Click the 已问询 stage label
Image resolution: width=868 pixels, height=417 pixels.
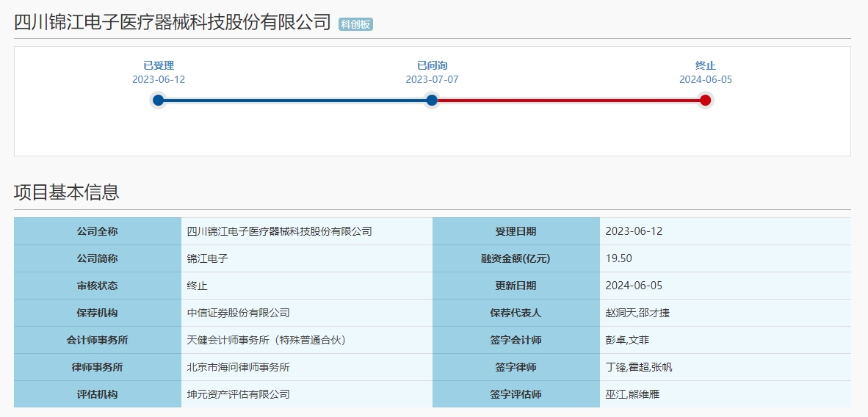(x=433, y=66)
